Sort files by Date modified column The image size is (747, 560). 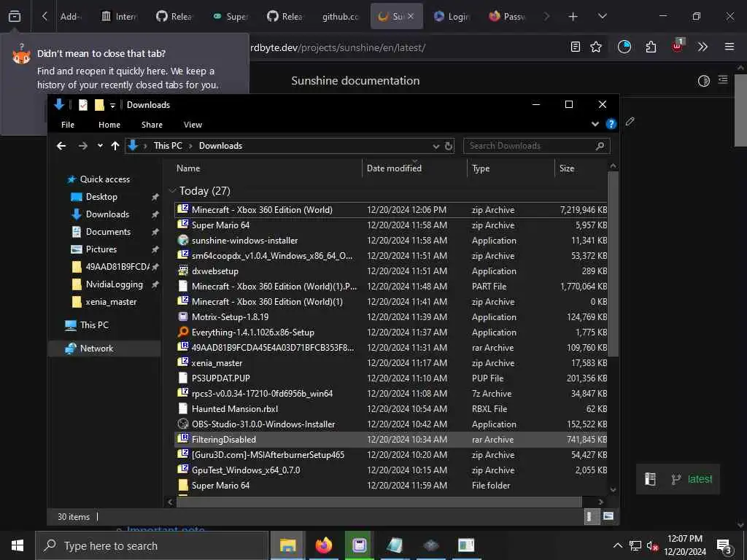point(414,168)
